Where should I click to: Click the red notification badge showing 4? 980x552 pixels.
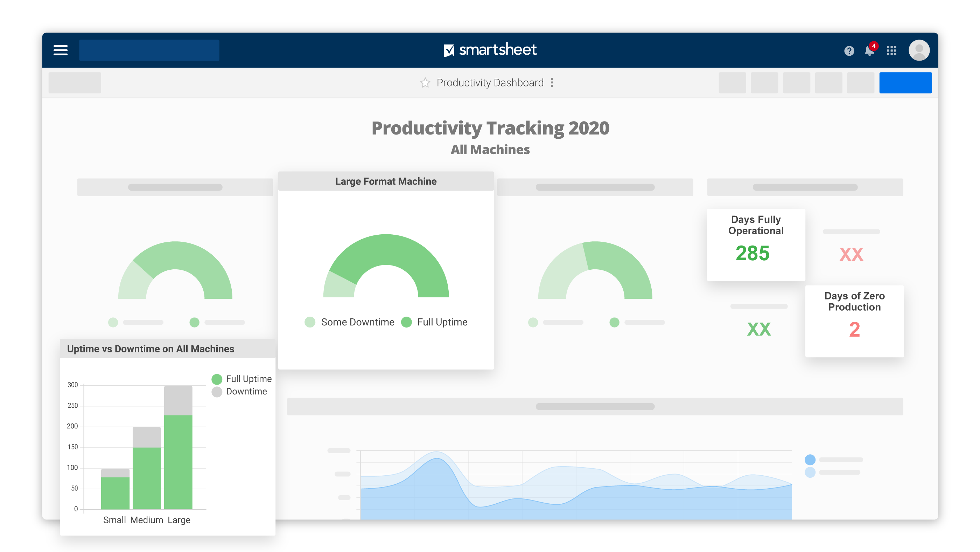tap(874, 46)
